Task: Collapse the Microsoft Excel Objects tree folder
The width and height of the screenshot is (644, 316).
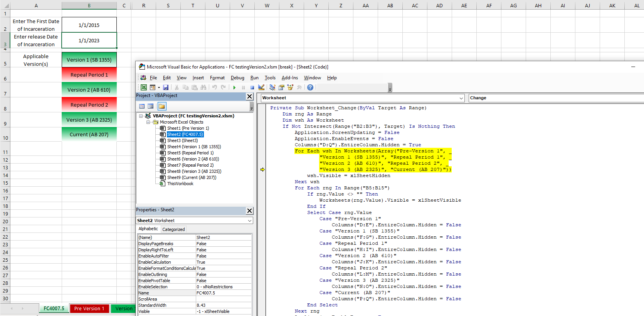Action: coord(148,122)
